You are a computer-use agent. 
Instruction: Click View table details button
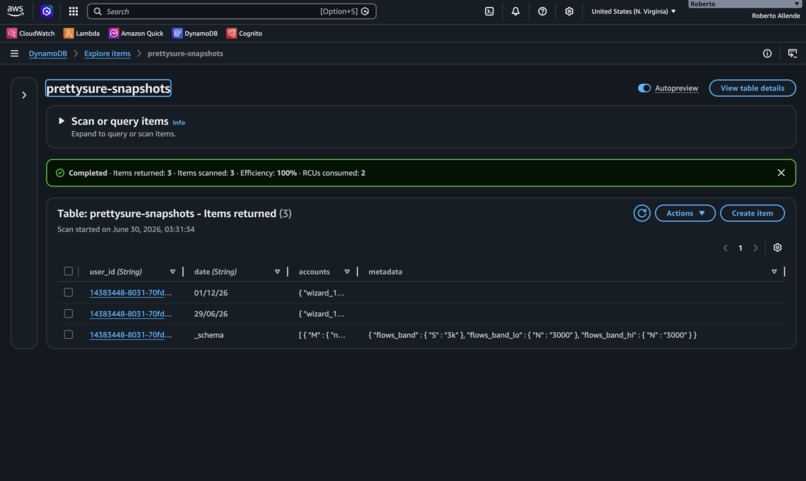click(x=753, y=88)
